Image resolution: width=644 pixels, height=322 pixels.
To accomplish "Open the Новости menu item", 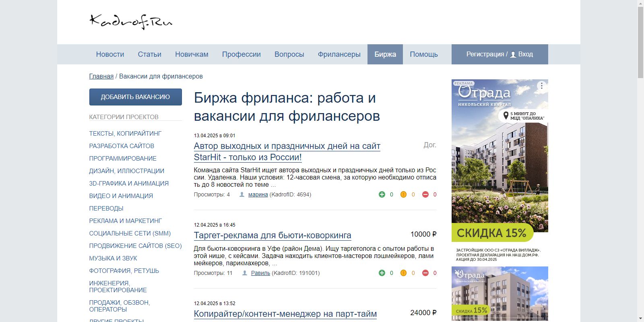I will [x=110, y=54].
